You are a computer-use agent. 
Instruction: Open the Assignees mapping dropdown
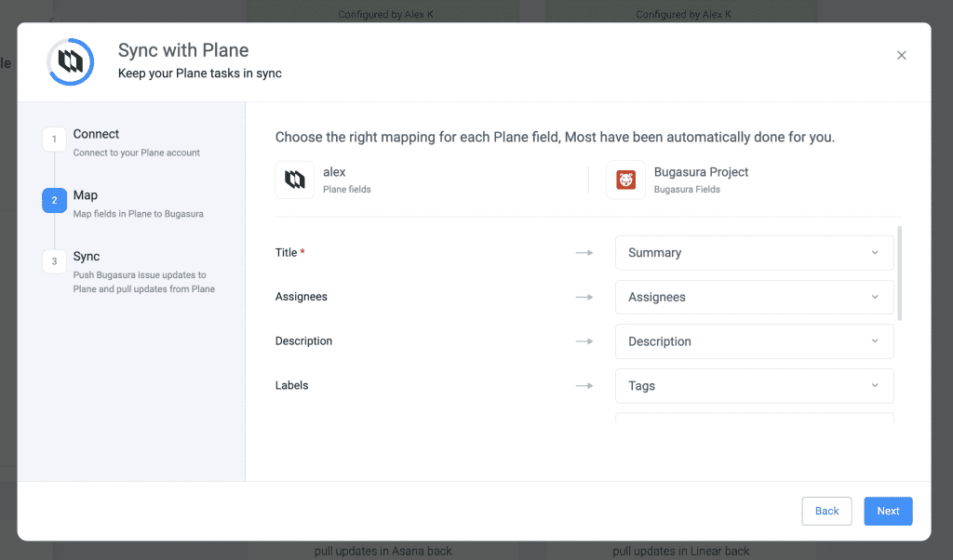754,297
